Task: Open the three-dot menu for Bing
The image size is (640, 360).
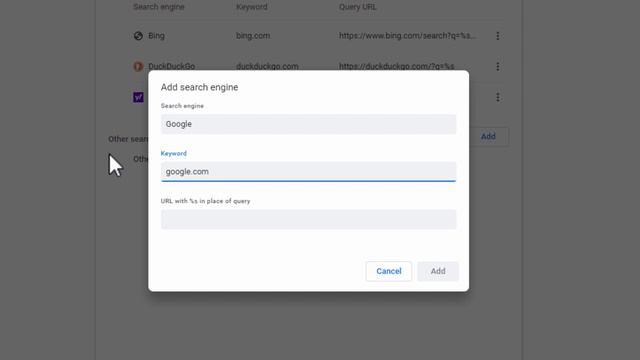Action: 498,36
